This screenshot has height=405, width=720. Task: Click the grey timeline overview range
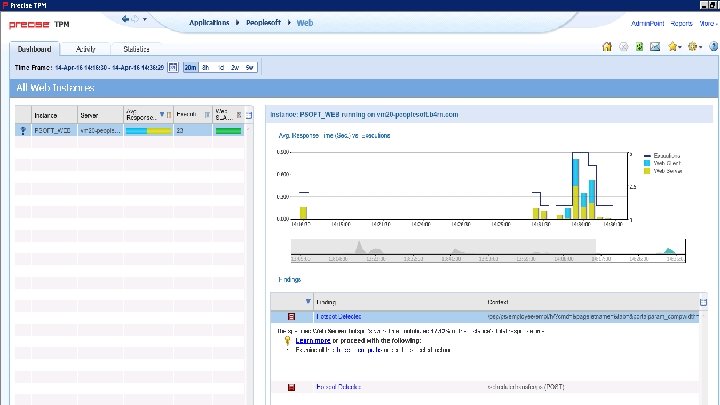coord(443,247)
